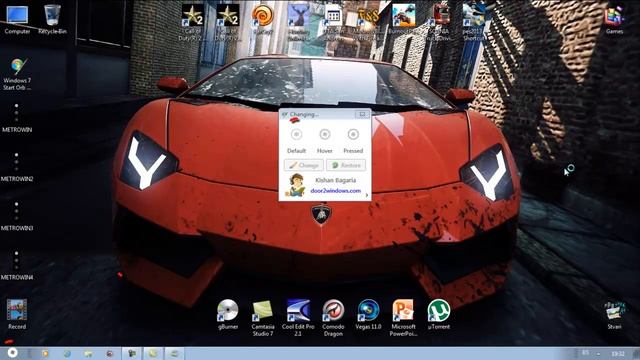The width and height of the screenshot is (640, 360).
Task: Select the Vegas 11.0 shortcut
Action: pyautogui.click(x=368, y=313)
